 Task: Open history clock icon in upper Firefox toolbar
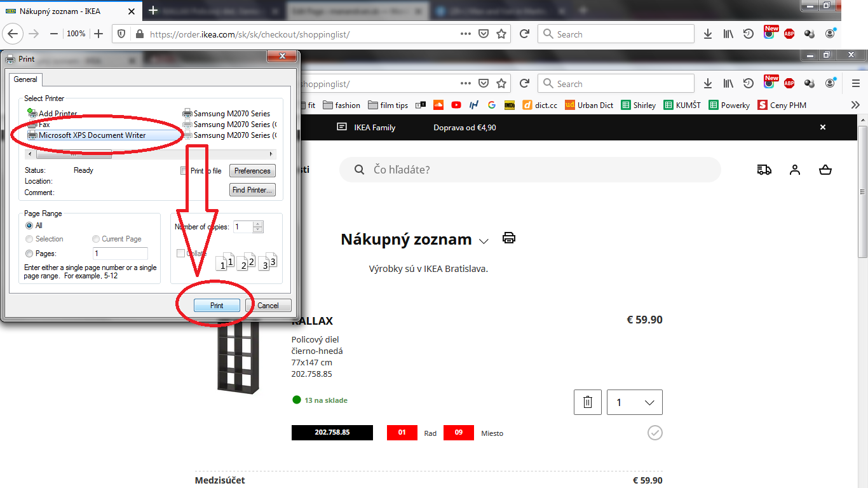click(749, 34)
